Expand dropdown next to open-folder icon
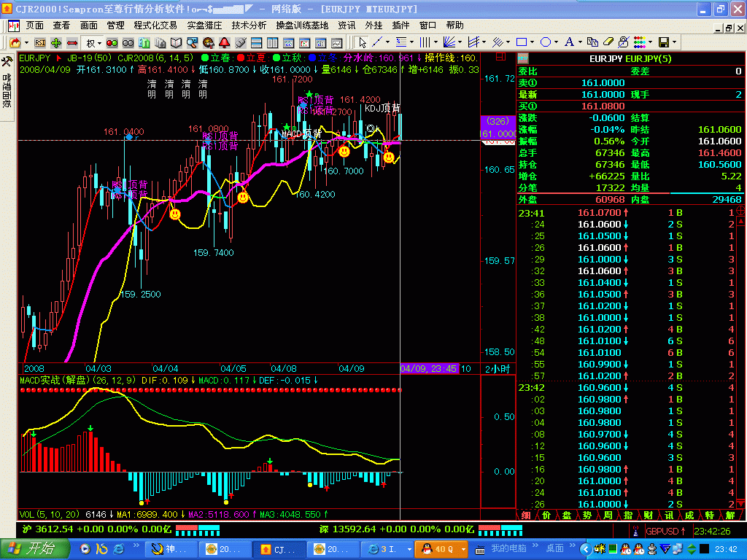This screenshot has height=560, width=747. pyautogui.click(x=27, y=43)
